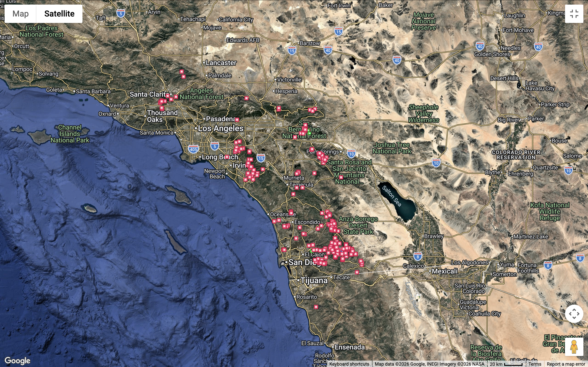Open Keyboard shortcuts

pyautogui.click(x=349, y=364)
